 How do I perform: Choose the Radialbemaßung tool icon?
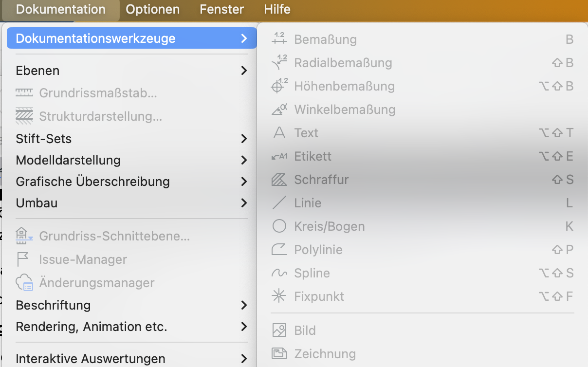point(279,62)
